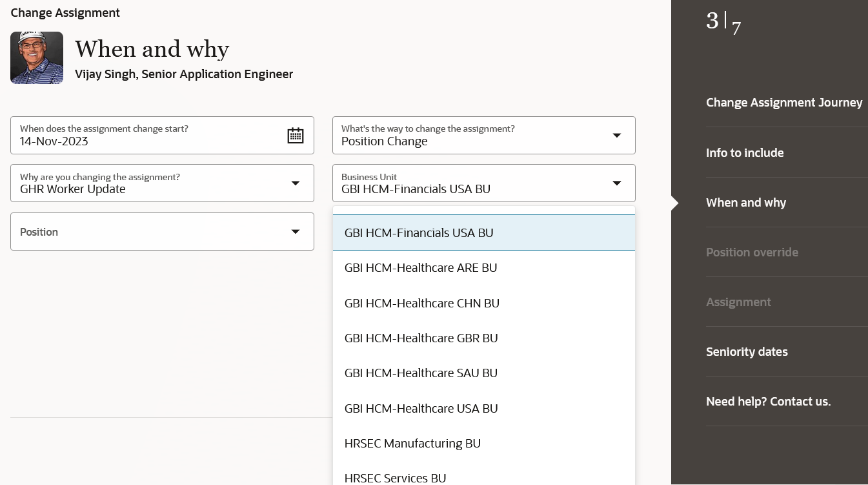Image resolution: width=868 pixels, height=485 pixels.
Task: Click Need help? Contact us link
Action: [768, 401]
